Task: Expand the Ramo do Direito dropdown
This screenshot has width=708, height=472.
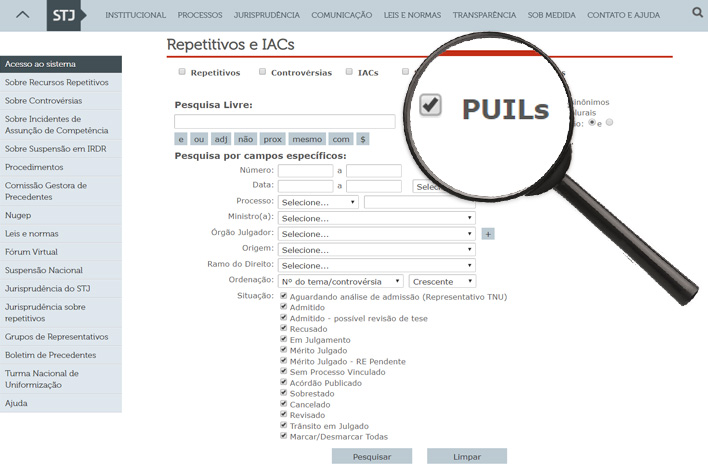Action: (x=376, y=265)
